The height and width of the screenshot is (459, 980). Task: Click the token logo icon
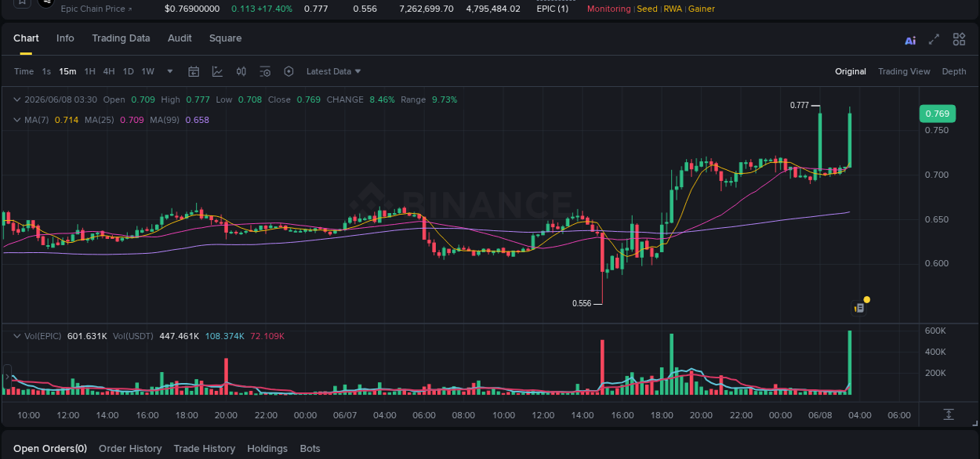pos(46,2)
